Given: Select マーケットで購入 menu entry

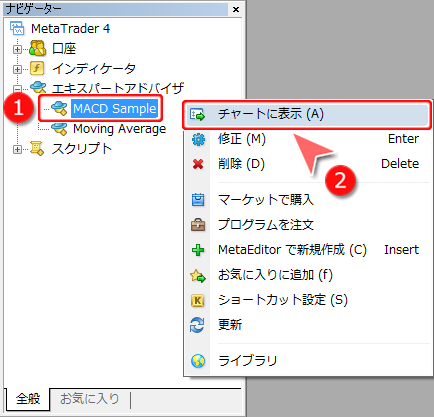Looking at the screenshot, I should coord(307,200).
